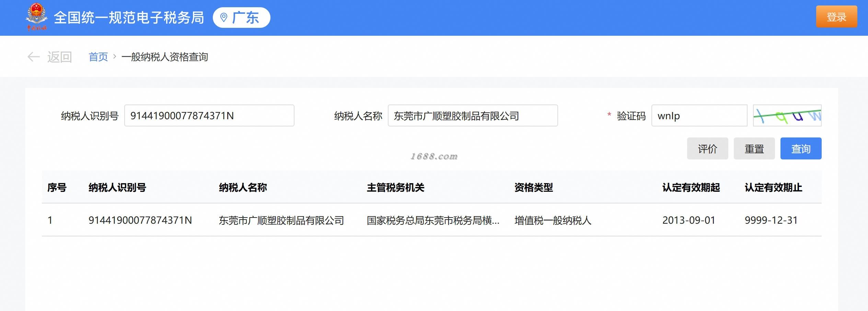Click 东莞市广顺塑胶制品有限公司 in the result row
Viewport: 868px width, 311px height.
[x=281, y=220]
